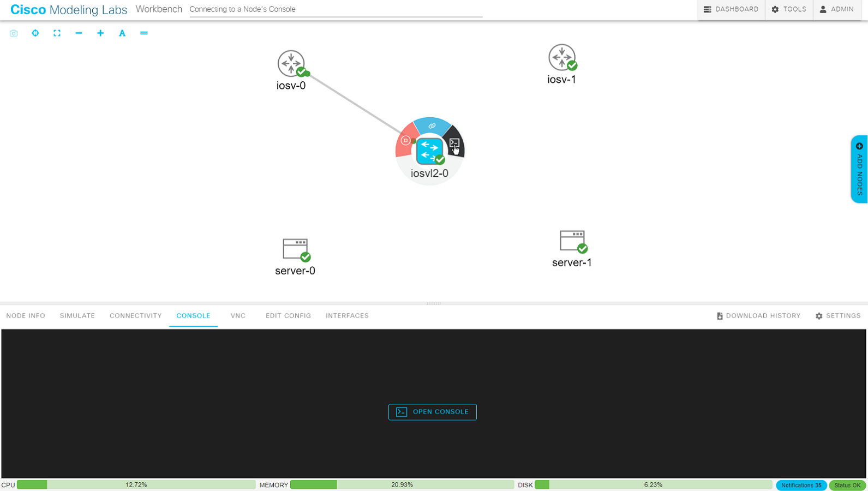Expand the Add Nodes side panel
Viewport: 868px width, 491px height.
click(859, 169)
